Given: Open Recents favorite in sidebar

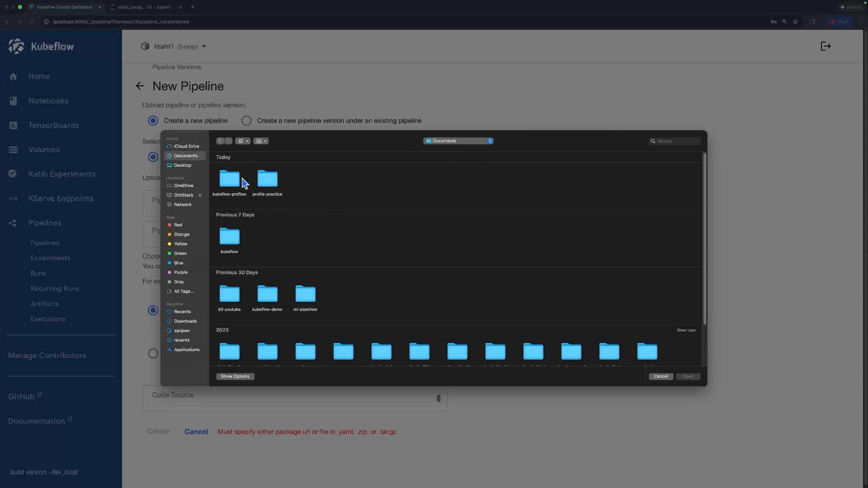Looking at the screenshot, I should tap(184, 312).
